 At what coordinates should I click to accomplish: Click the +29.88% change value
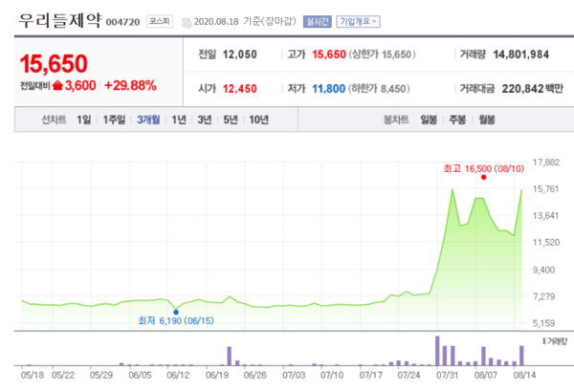130,86
